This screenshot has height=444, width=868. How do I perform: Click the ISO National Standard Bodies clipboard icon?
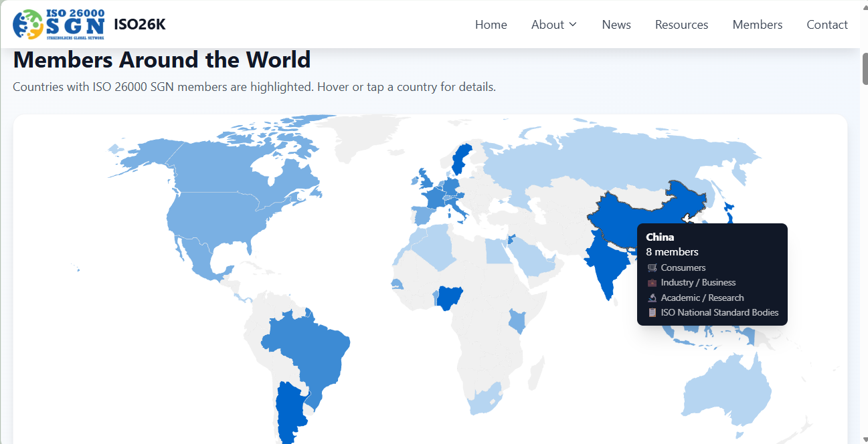coord(651,312)
